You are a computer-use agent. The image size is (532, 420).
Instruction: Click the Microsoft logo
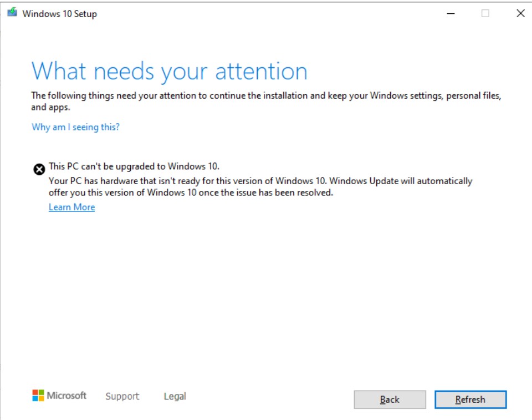click(x=59, y=395)
